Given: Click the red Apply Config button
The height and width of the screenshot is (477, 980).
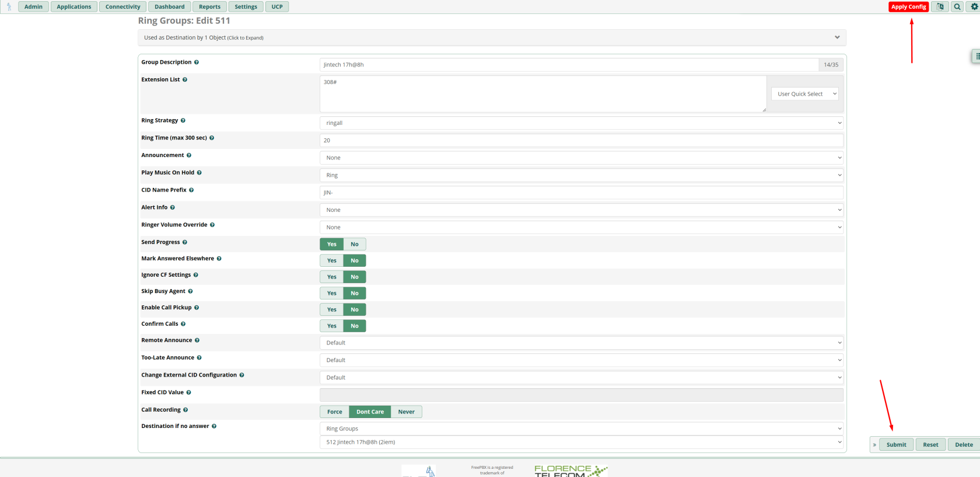Looking at the screenshot, I should pos(908,7).
